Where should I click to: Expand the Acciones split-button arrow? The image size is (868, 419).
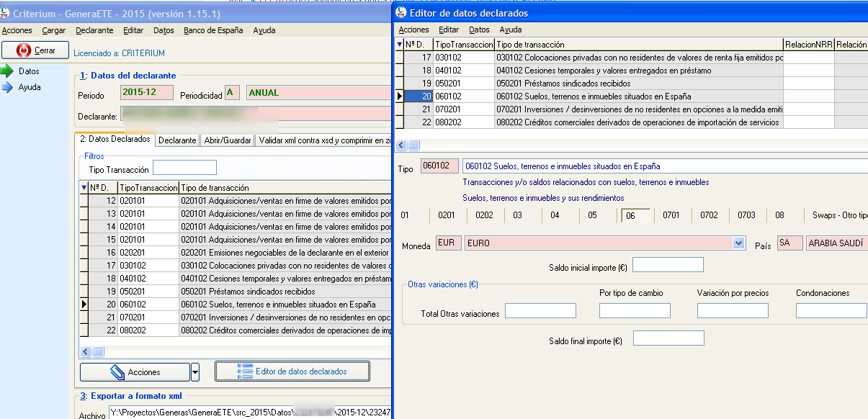click(x=195, y=371)
